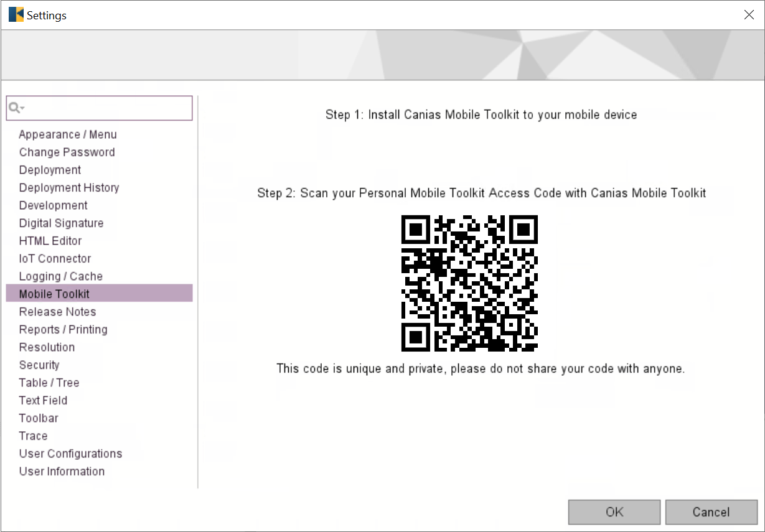Screen dimensions: 765x532
Task: Select Toolbar settings entry
Action: click(39, 418)
